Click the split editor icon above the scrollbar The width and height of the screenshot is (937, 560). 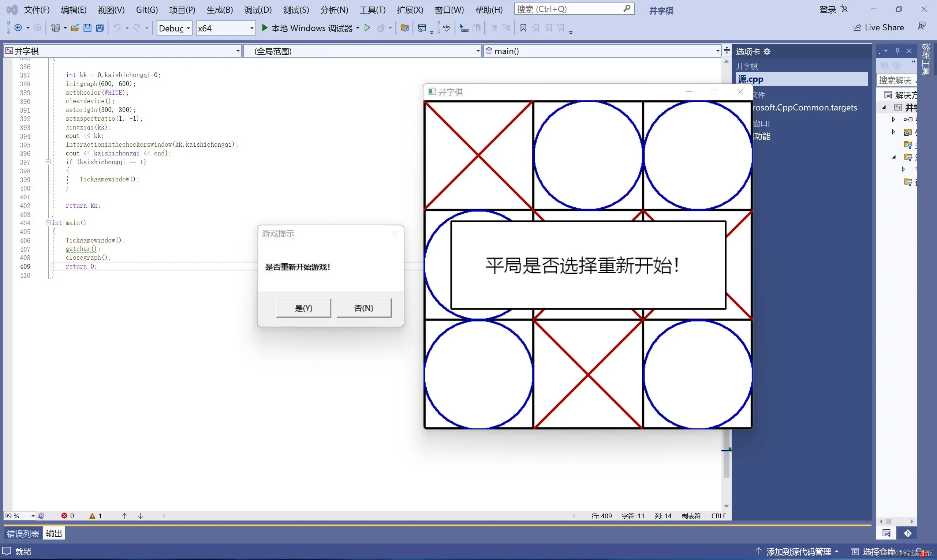[x=727, y=50]
